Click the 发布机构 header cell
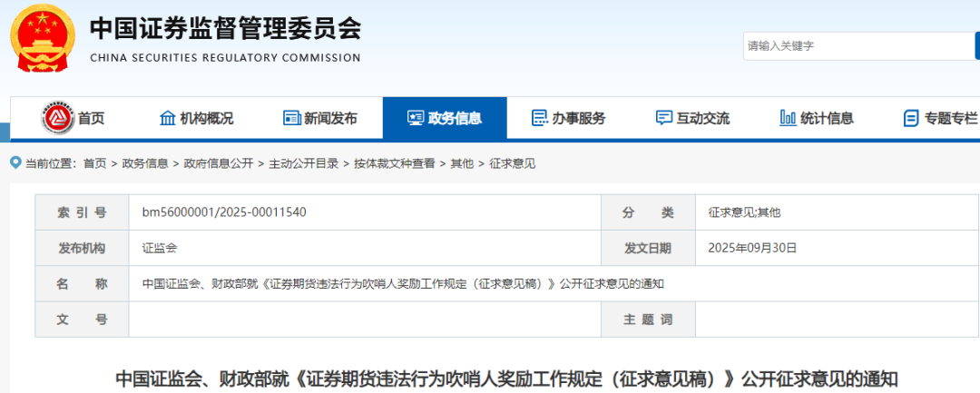 (x=82, y=248)
